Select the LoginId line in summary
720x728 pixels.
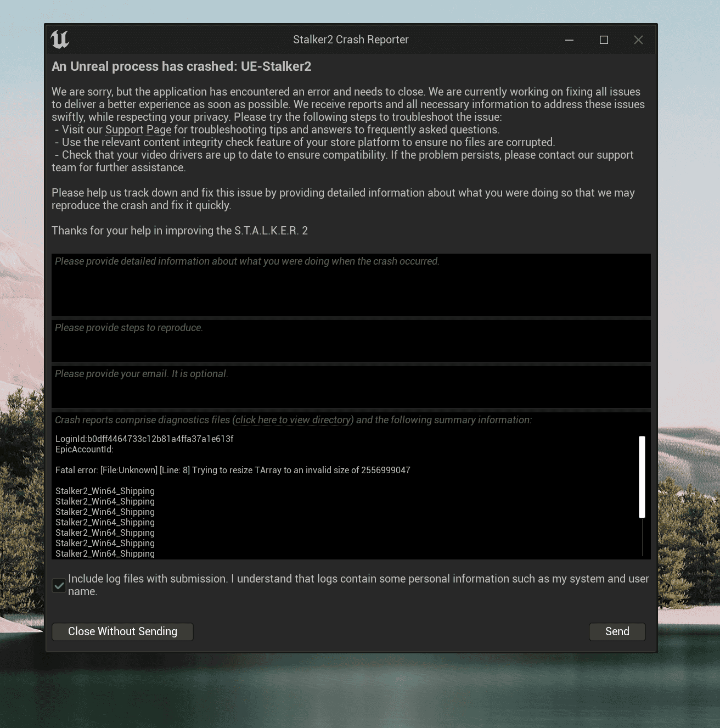pos(144,439)
